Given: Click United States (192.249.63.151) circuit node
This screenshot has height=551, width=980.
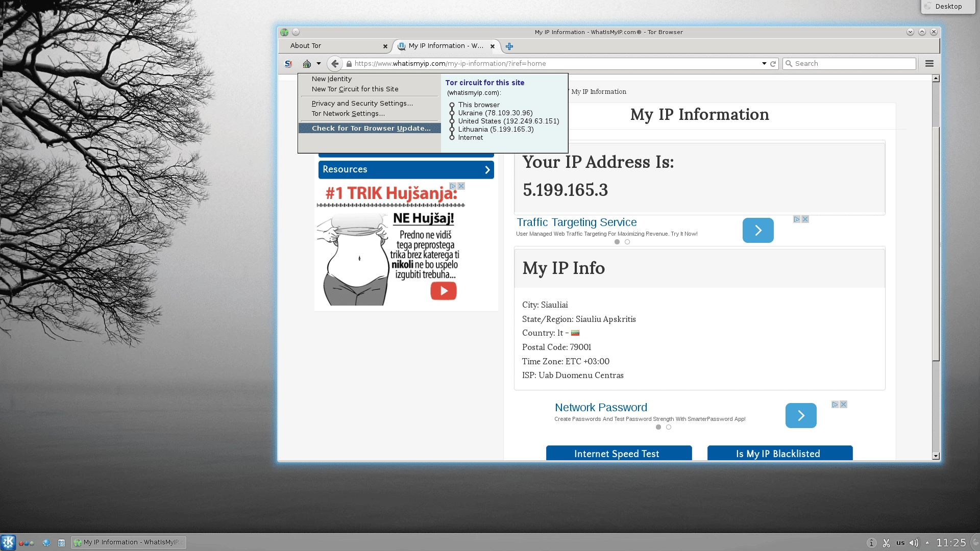Looking at the screenshot, I should [x=508, y=121].
